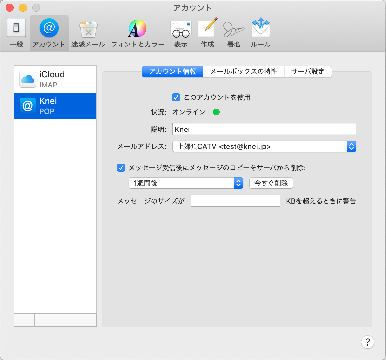Switch to Account Information tab
386x360 pixels.
(172, 71)
